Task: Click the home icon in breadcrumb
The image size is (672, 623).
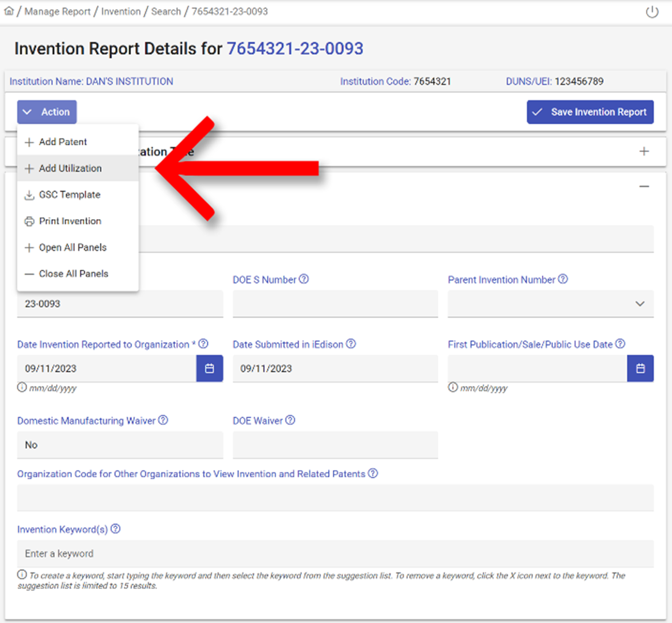Action: (9, 11)
